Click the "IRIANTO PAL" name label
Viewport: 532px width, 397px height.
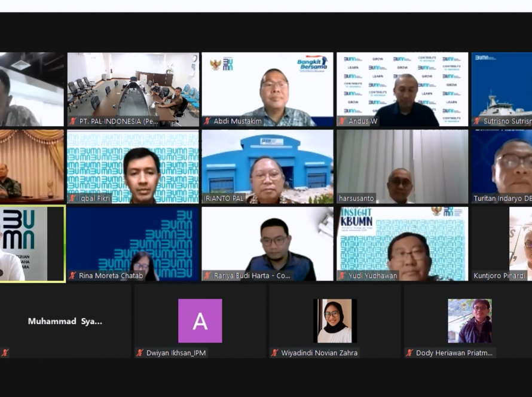224,198
